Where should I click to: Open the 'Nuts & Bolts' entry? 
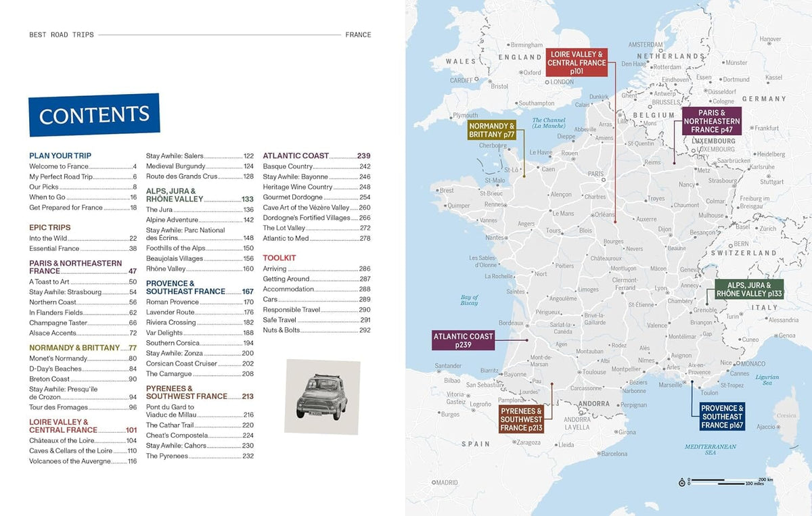click(317, 330)
